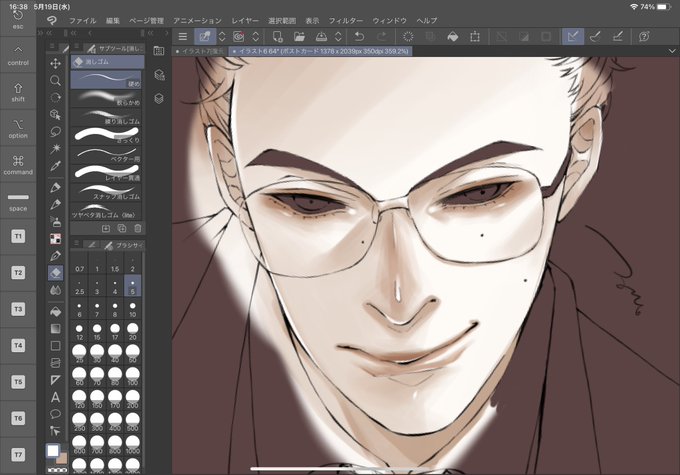Toggle the control modifier key
Screen dimensions: 680x475
point(18,55)
